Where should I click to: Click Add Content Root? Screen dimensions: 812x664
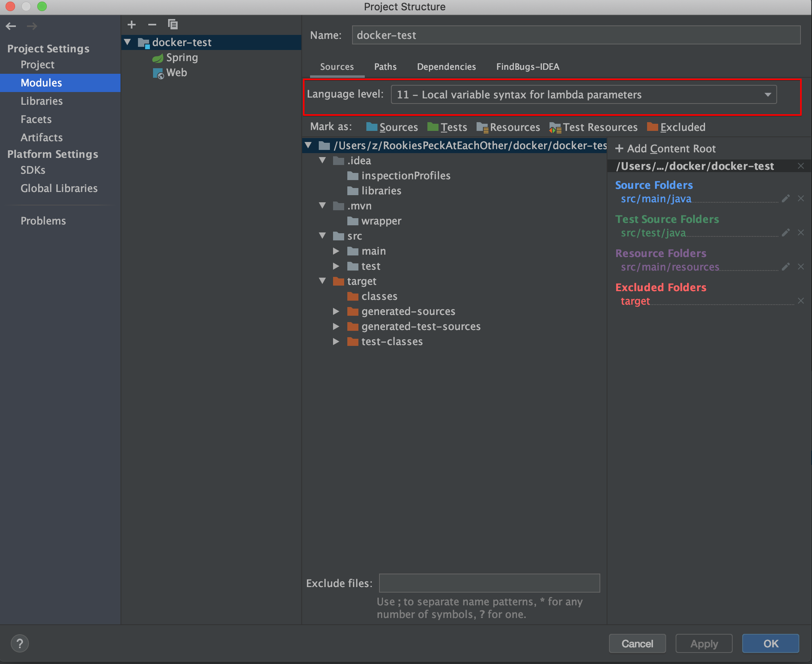(665, 149)
